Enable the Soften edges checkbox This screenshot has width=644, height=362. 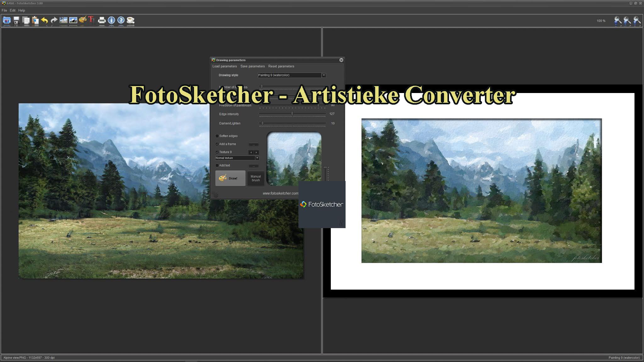point(217,136)
